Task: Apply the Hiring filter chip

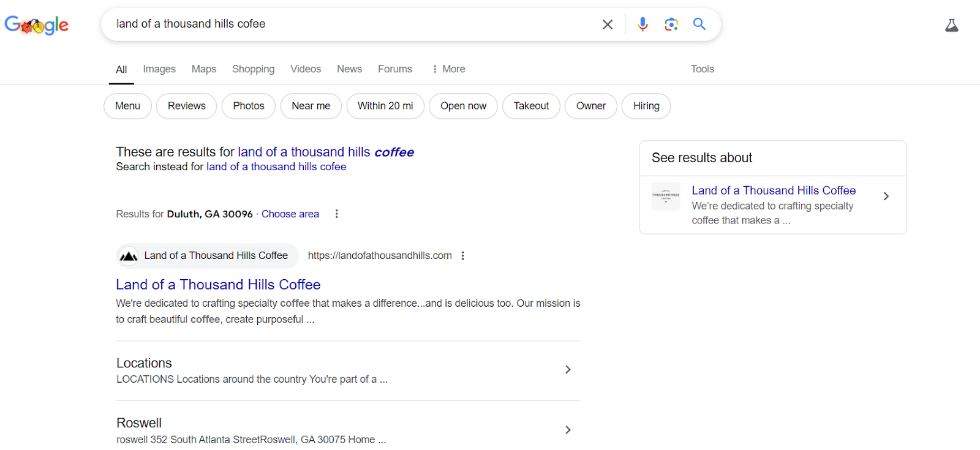Action: (646, 106)
